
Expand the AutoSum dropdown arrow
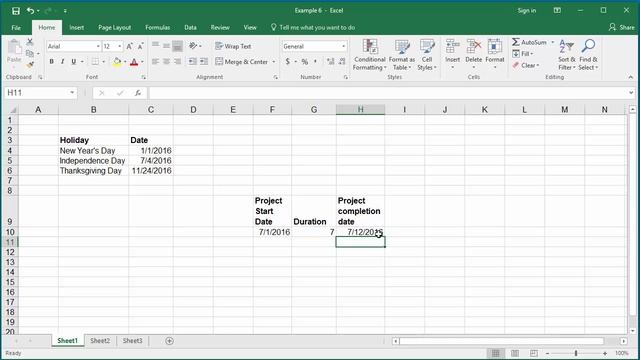(x=553, y=42)
